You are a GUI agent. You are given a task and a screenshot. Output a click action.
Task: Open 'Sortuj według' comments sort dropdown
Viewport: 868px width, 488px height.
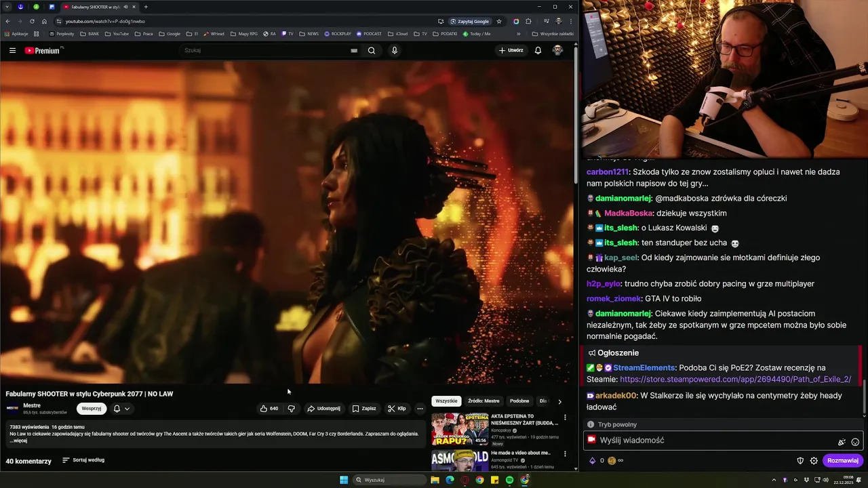[x=83, y=460]
